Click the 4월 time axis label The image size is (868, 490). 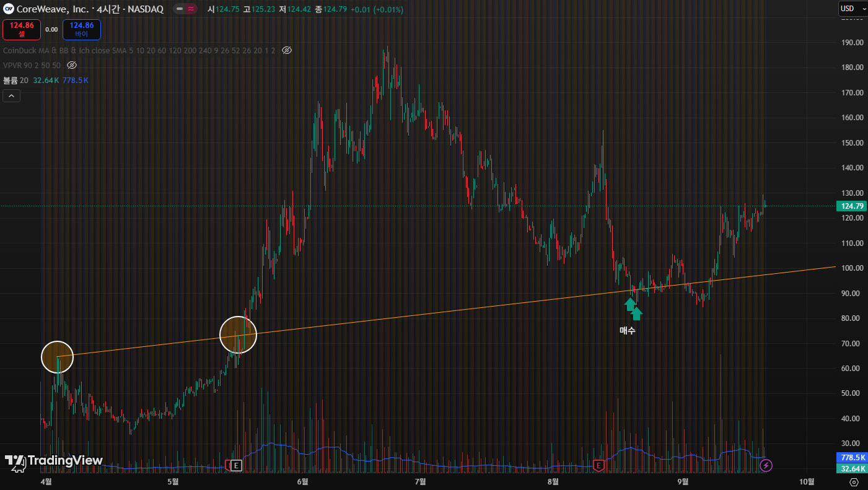pos(46,481)
